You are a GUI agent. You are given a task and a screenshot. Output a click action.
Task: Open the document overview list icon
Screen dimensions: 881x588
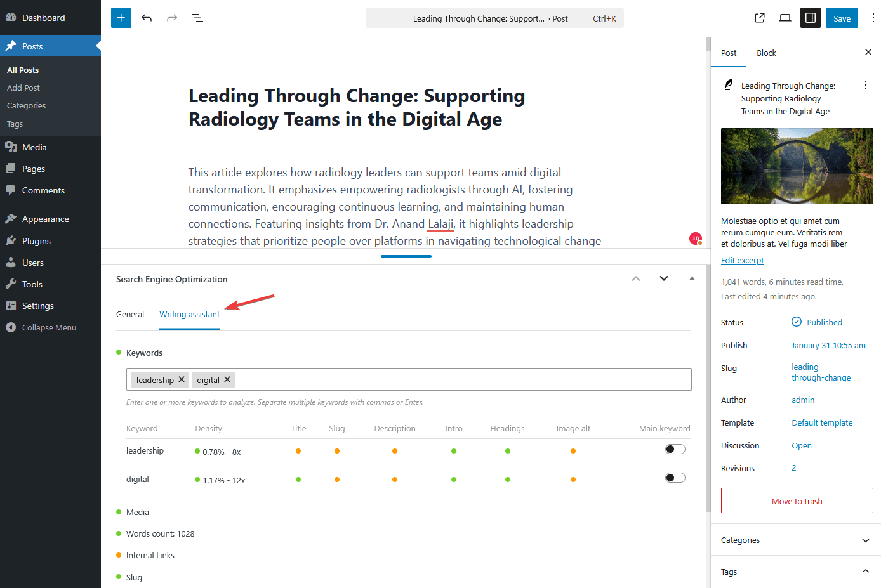[x=197, y=18]
